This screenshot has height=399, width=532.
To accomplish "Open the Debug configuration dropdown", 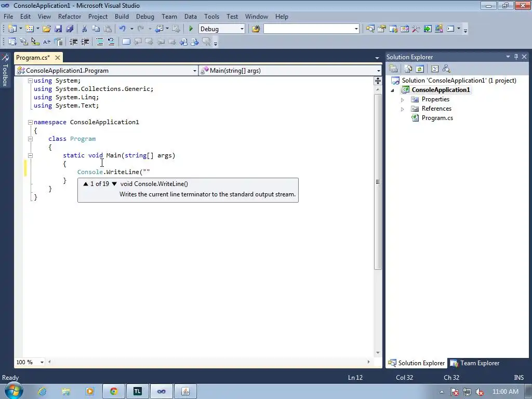I will (242, 29).
